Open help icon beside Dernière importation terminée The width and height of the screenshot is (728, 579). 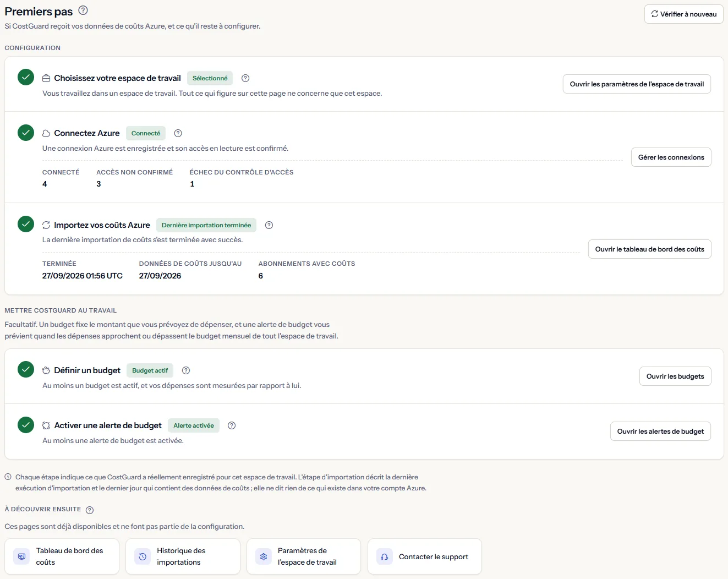click(269, 225)
